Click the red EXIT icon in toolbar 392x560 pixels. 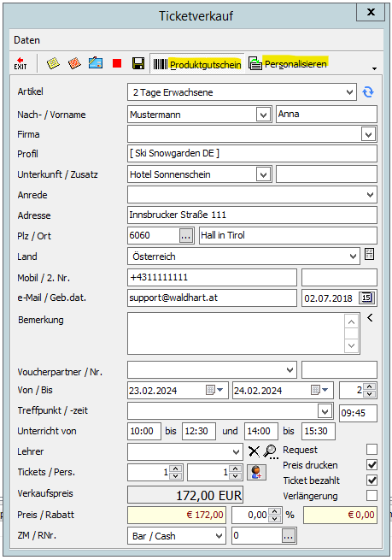tap(20, 63)
